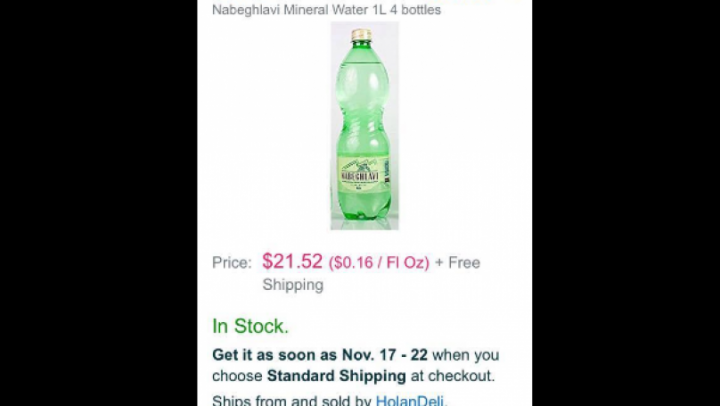Click the bold Standard Shipping text
This screenshot has width=720, height=406.
[x=337, y=376]
